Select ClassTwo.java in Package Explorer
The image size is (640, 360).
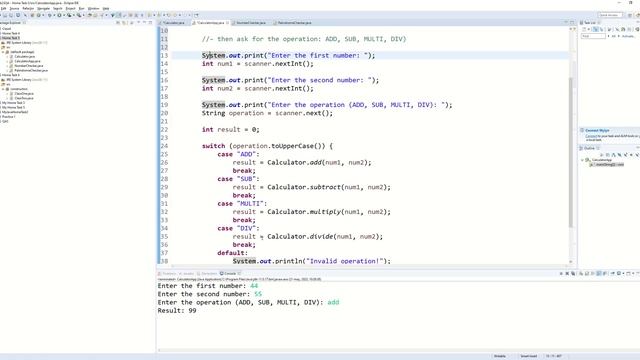(24, 98)
